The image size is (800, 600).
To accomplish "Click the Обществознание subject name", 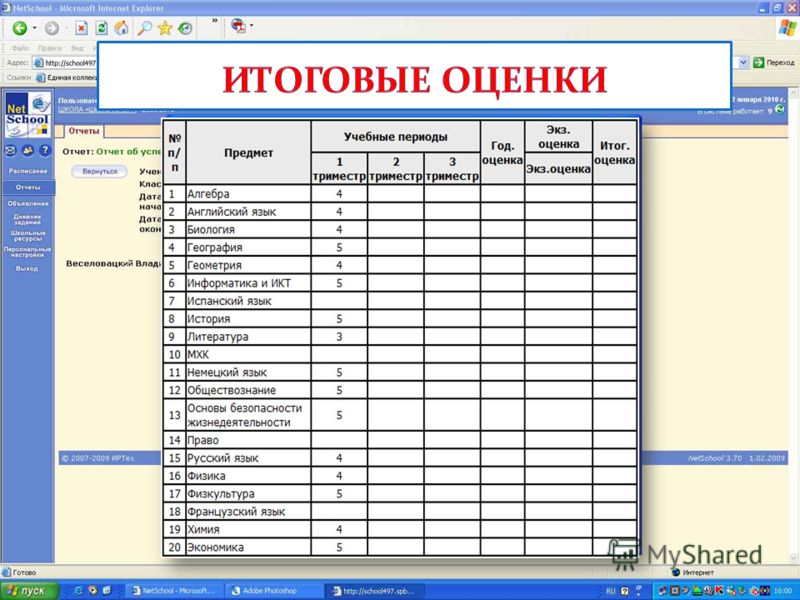I will tap(232, 390).
